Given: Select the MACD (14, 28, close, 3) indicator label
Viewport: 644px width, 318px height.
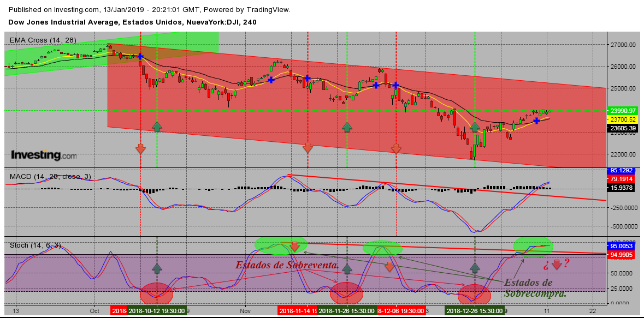Looking at the screenshot, I should 50,176.
